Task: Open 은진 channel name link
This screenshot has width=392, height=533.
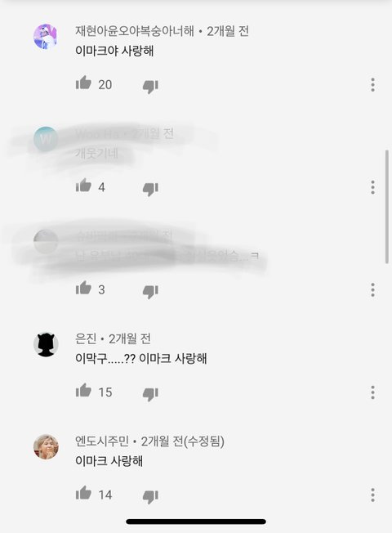Action: pos(86,338)
